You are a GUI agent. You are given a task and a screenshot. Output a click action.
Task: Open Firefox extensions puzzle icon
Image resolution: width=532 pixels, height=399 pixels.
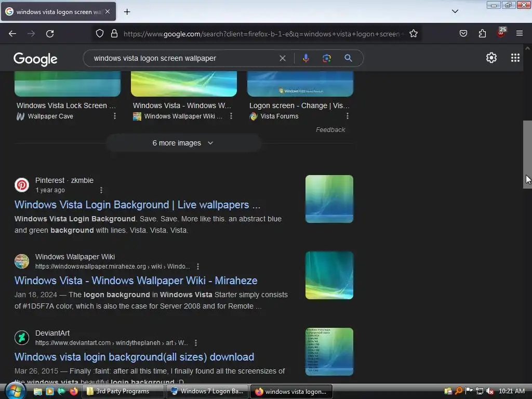(x=482, y=33)
